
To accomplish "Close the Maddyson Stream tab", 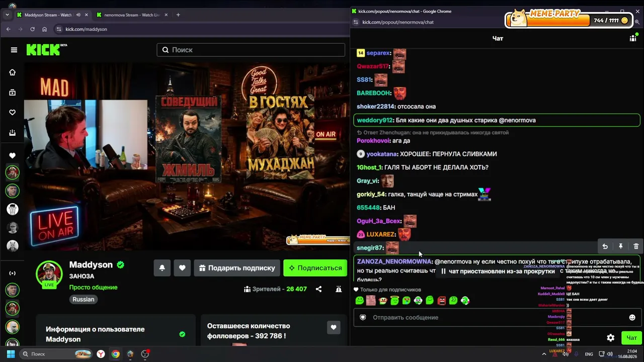I will [87, 15].
